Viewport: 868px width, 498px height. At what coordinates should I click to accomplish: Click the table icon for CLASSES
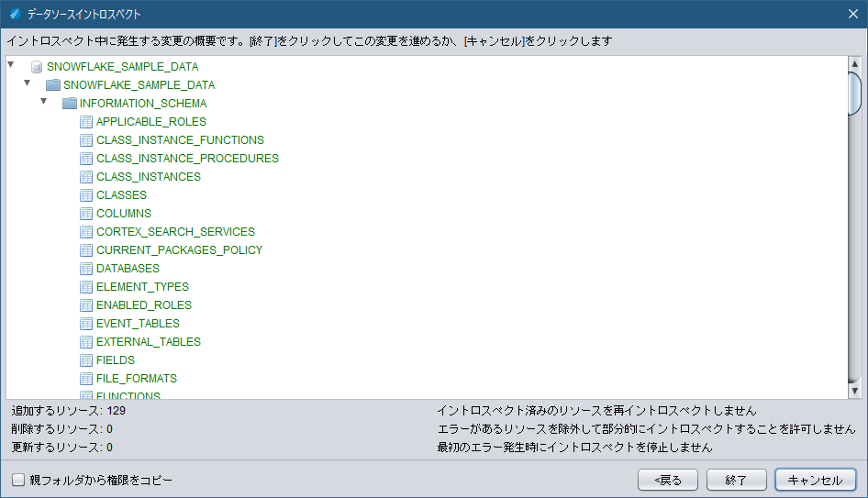coord(86,194)
